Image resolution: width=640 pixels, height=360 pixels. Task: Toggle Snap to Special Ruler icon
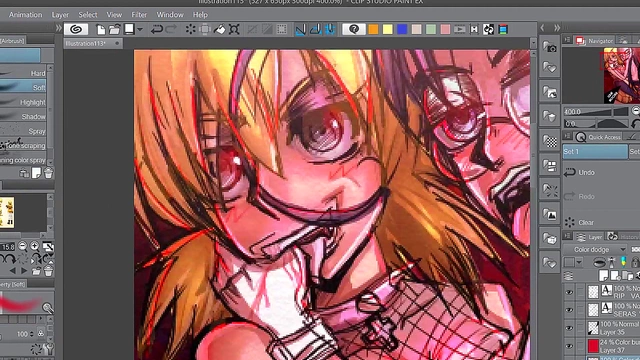point(315,29)
